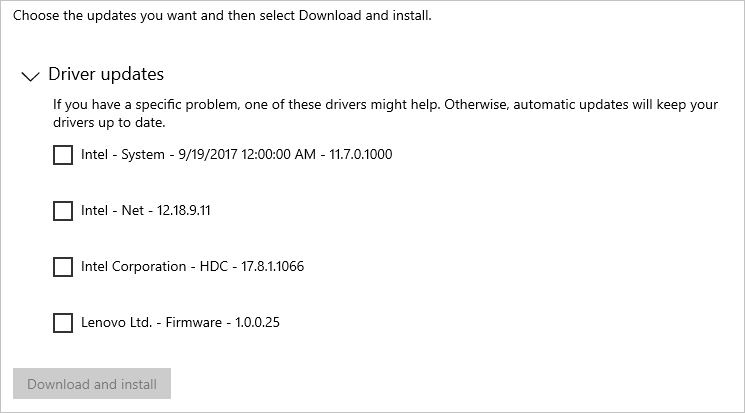
Task: Tick the Intel System driver checkbox
Action: click(x=63, y=155)
